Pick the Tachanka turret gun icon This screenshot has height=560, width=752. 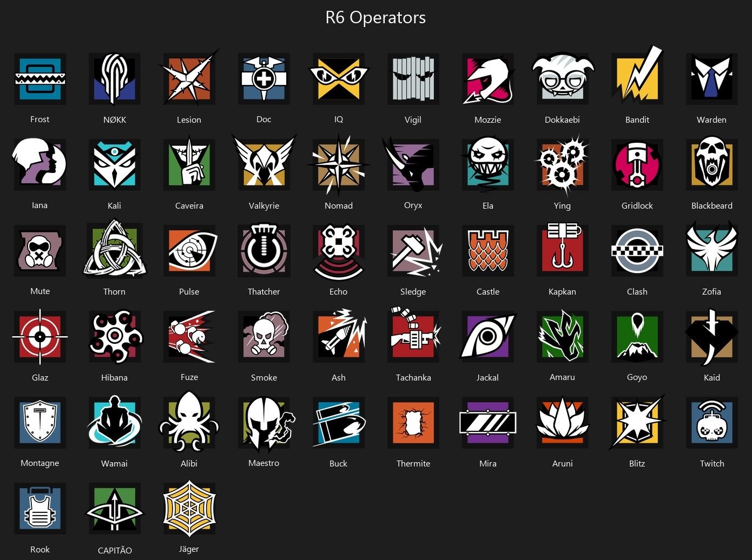[414, 336]
